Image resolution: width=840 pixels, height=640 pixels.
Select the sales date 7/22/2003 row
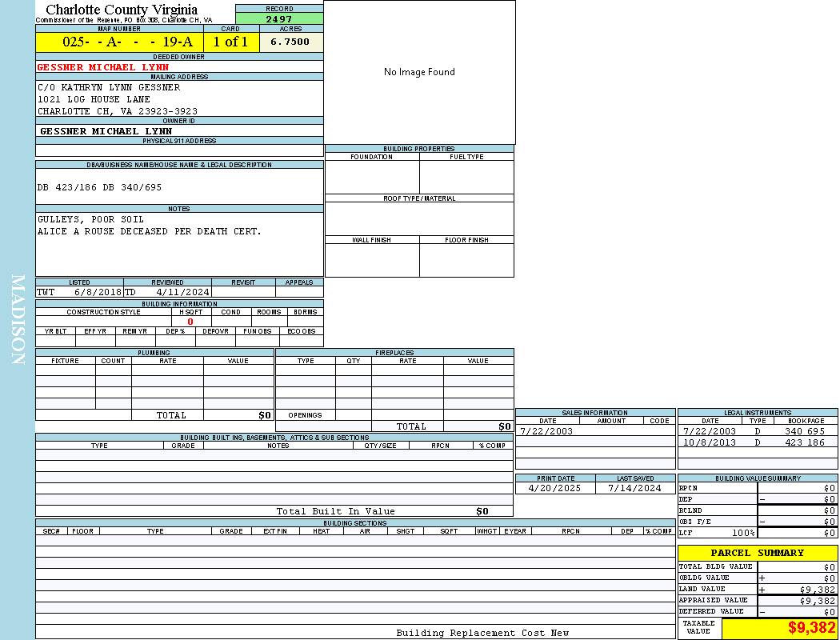[546, 431]
